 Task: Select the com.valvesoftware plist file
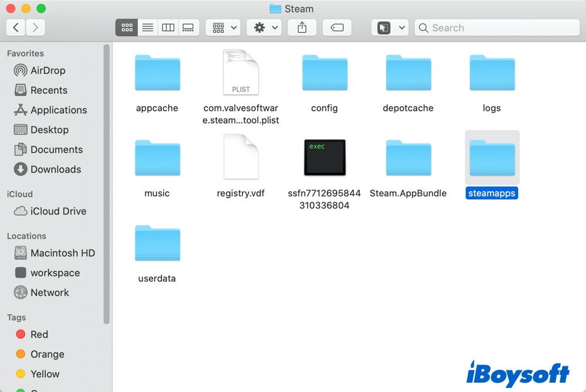[x=241, y=73]
